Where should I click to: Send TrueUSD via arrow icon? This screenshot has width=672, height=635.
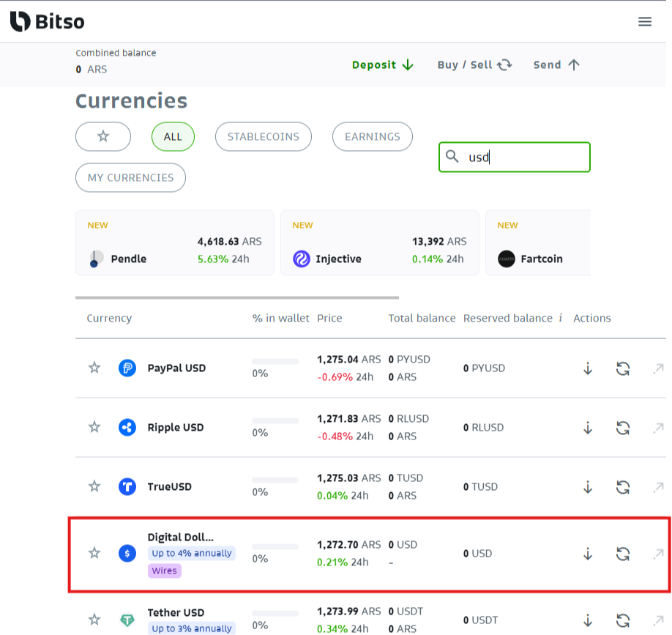[x=658, y=486]
